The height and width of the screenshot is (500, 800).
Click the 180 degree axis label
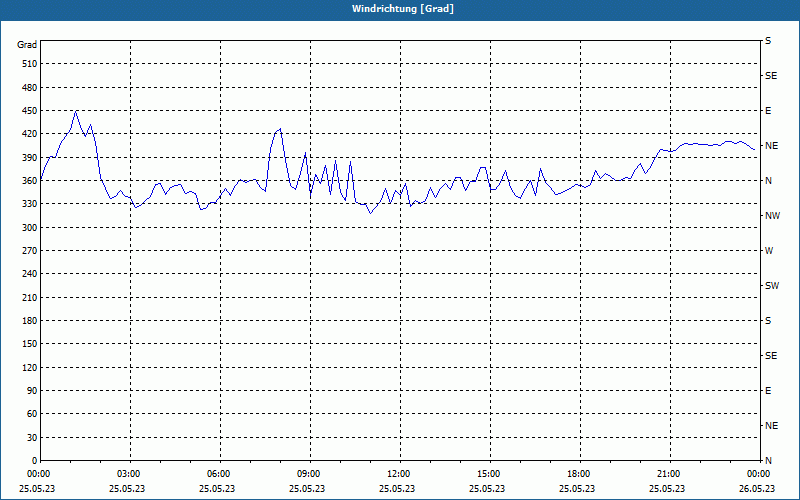click(x=30, y=321)
